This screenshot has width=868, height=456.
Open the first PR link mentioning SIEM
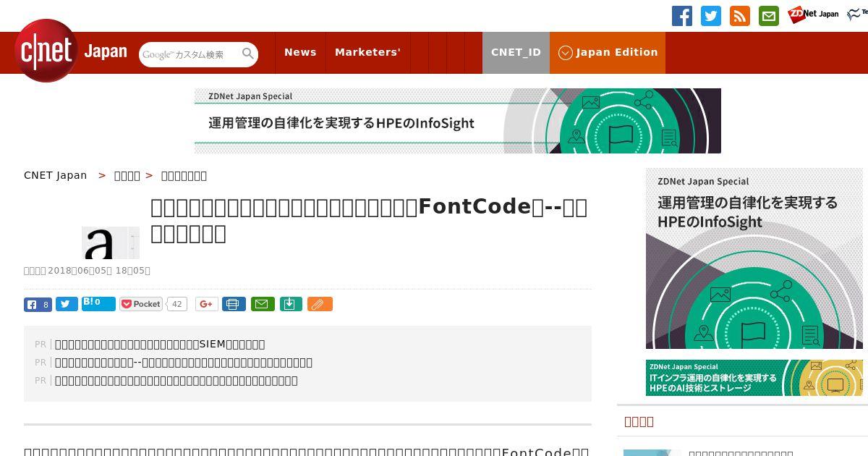(x=160, y=345)
